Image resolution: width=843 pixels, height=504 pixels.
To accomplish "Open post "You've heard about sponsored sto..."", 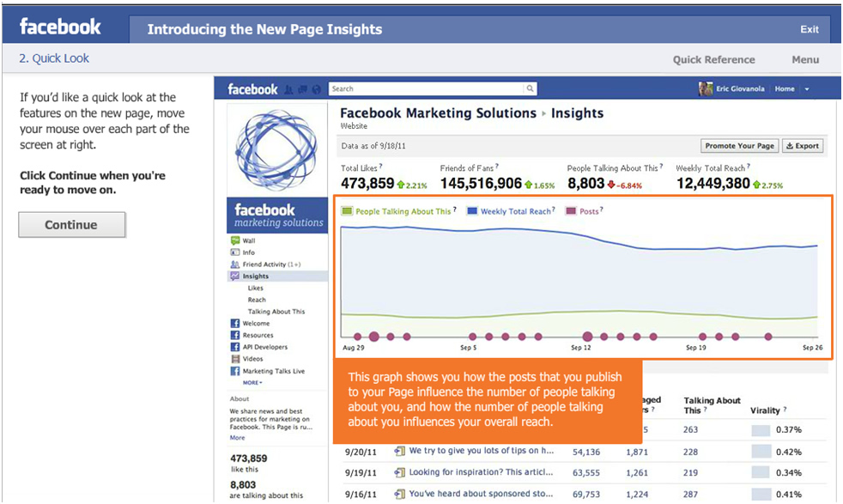I will click(481, 494).
